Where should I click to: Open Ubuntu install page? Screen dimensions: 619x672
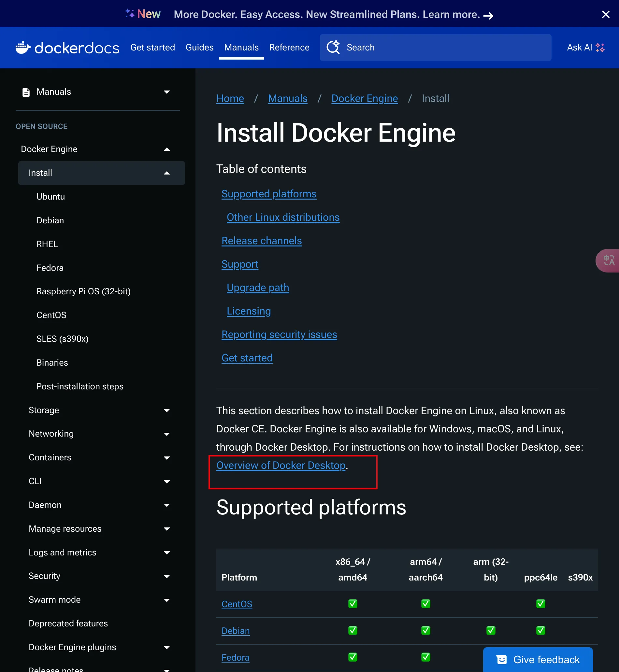click(x=50, y=196)
